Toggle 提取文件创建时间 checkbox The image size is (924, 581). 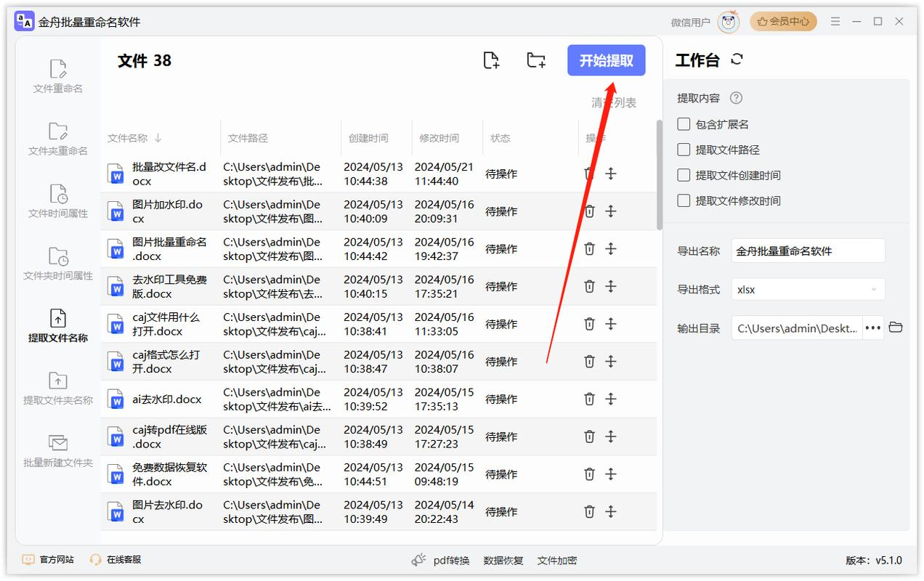[684, 175]
